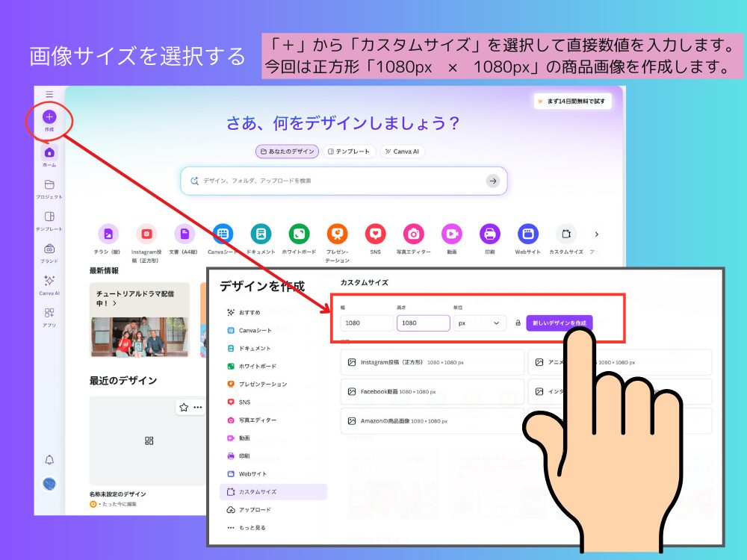This screenshot has height=560, width=747.
Task: Open the 作成 create button in left sidebar
Action: 49,118
